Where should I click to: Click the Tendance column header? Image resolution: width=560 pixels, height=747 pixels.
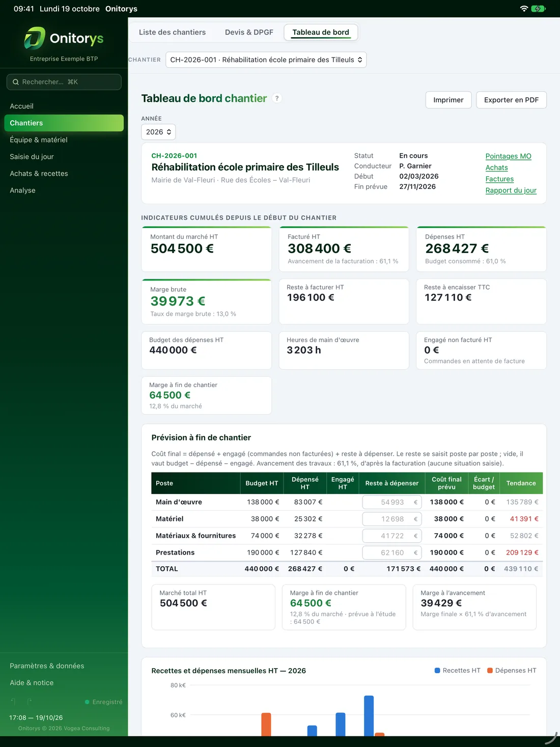521,483
